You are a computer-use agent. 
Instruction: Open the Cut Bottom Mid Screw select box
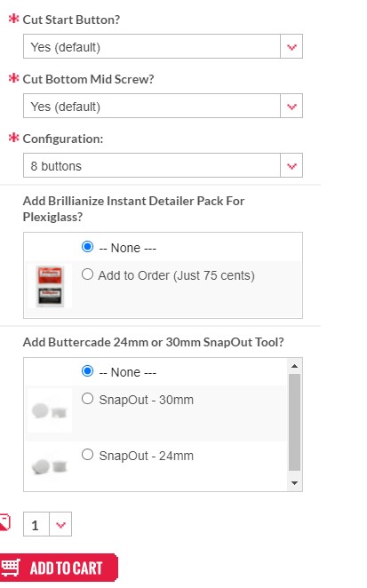[163, 106]
